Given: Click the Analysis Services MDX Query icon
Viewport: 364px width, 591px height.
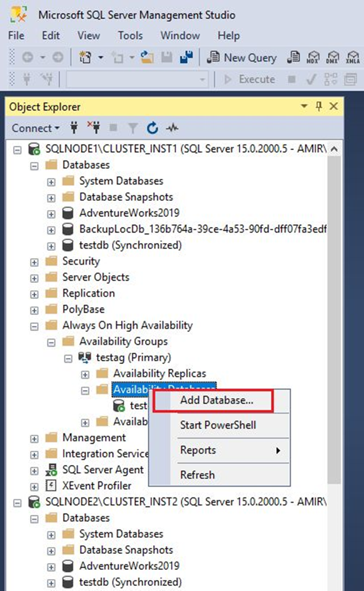Looking at the screenshot, I should [x=313, y=58].
